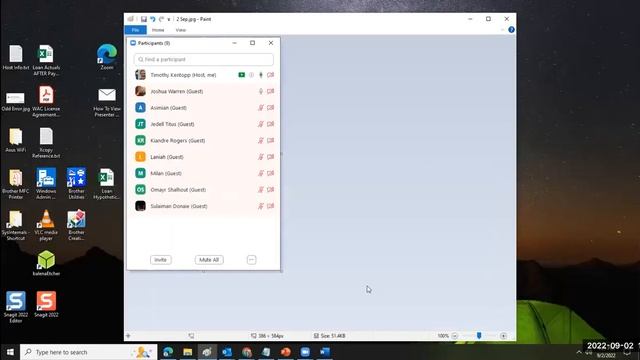Open Odd Error.jpg desktop image

click(x=16, y=101)
